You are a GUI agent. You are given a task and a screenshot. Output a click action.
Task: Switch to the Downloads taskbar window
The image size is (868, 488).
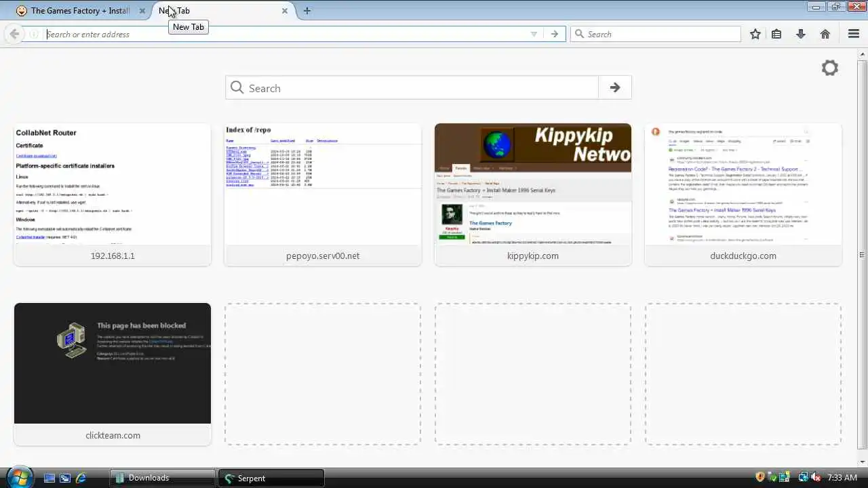pos(163,478)
